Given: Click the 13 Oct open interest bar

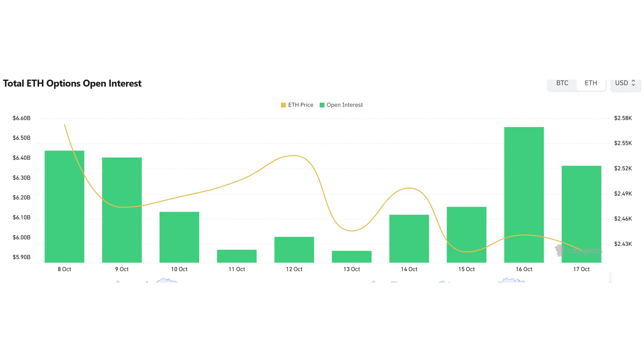Looking at the screenshot, I should (352, 257).
